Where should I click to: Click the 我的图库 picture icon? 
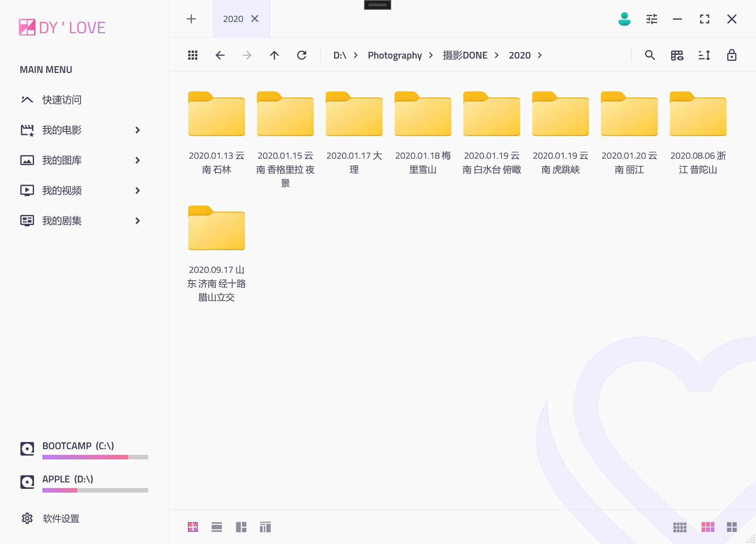(x=27, y=160)
